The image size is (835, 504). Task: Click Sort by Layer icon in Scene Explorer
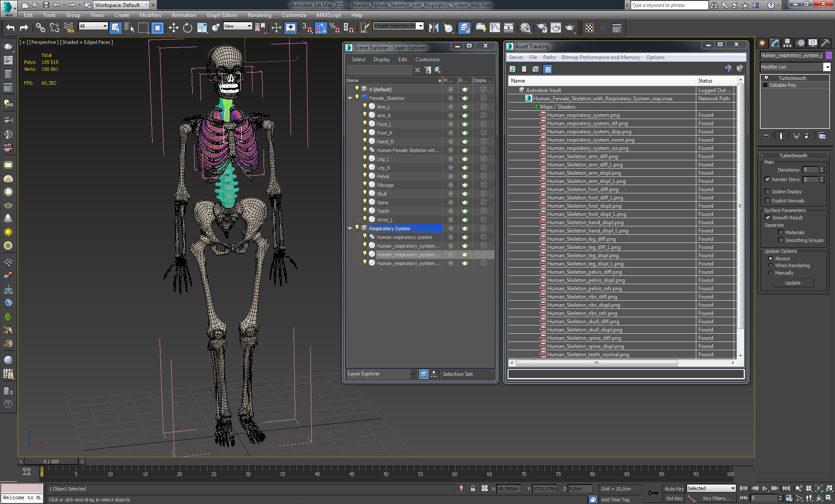pyautogui.click(x=424, y=374)
